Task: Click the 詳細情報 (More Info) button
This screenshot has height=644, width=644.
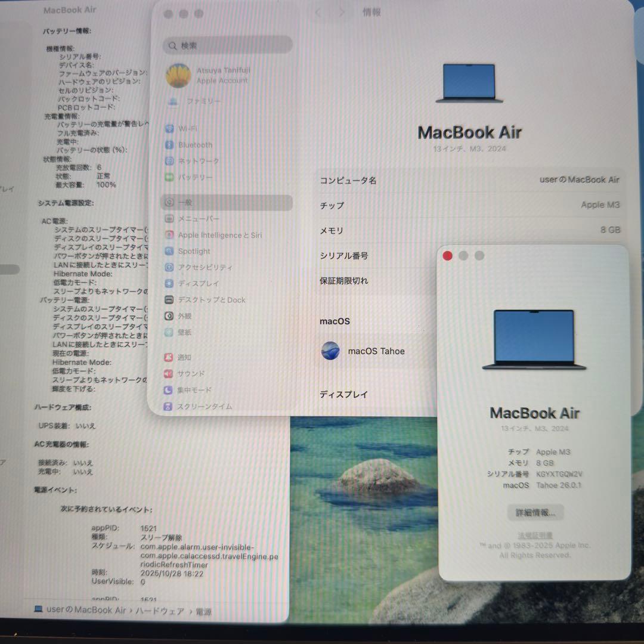Action: (x=534, y=512)
